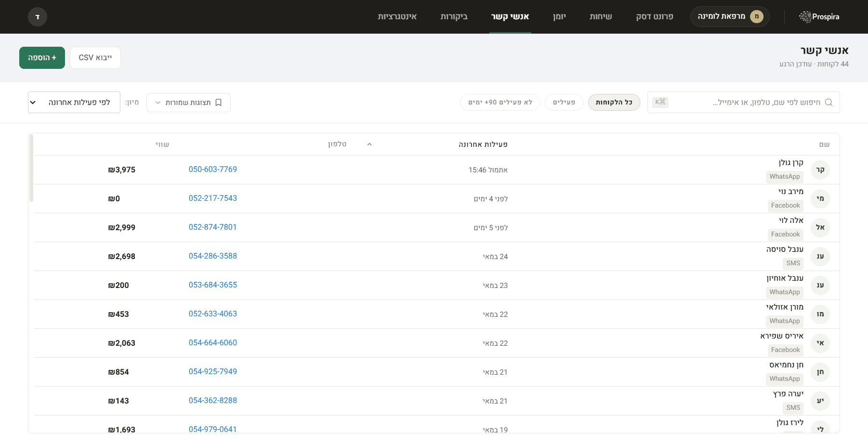
Task: Click the SMS tag under ענבל סויסה
Action: [x=793, y=263]
